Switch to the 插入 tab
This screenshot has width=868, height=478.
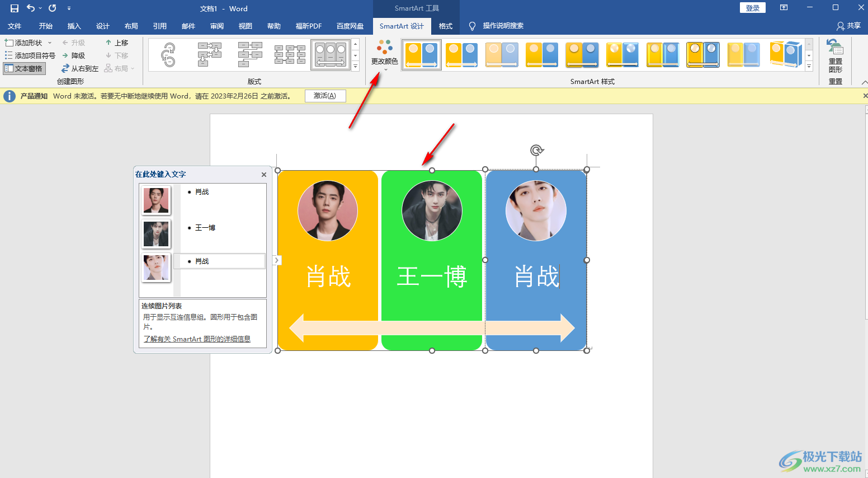pyautogui.click(x=74, y=26)
